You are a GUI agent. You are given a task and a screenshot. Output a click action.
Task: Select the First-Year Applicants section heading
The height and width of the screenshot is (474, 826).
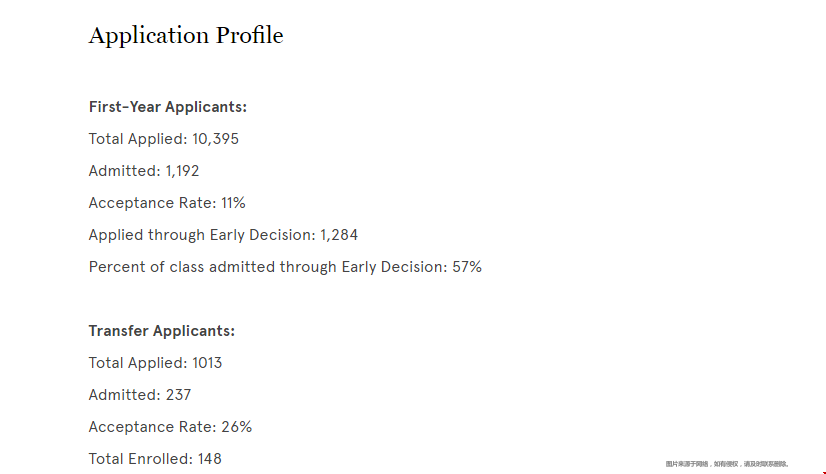pos(168,107)
